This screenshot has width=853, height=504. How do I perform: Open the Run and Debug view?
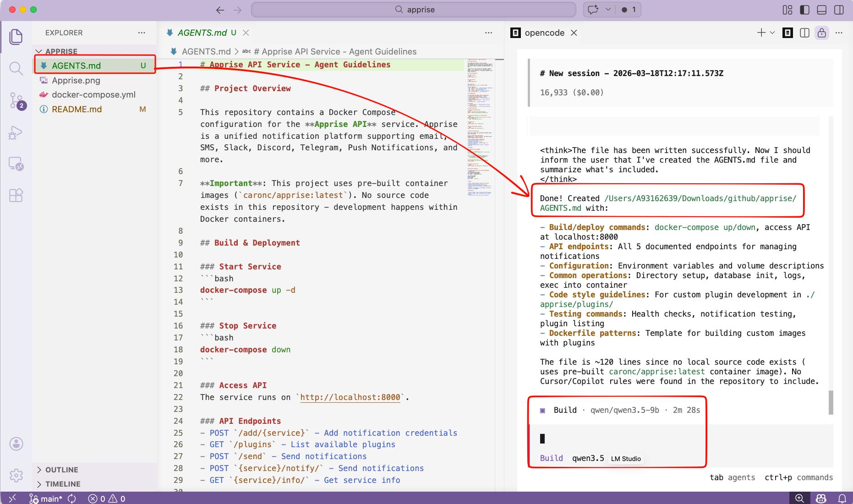click(x=16, y=132)
